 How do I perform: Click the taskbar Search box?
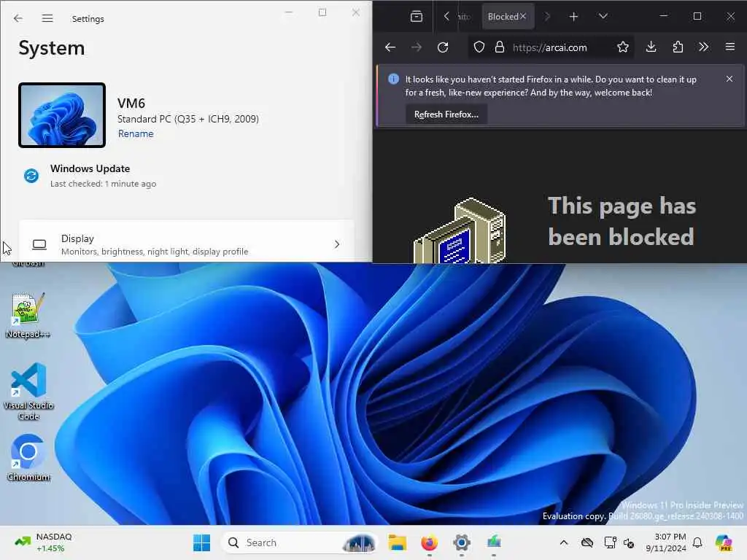(299, 542)
